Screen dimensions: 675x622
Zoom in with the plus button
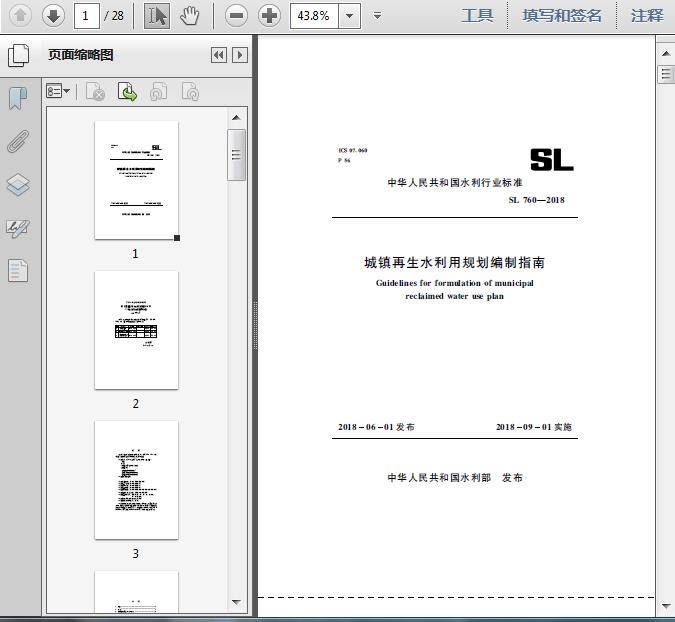[x=269, y=15]
